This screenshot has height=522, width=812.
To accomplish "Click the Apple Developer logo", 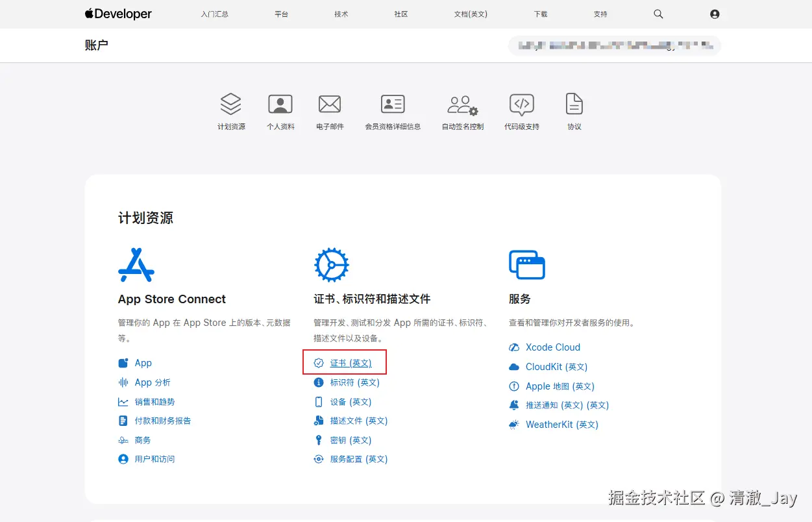I will point(118,14).
